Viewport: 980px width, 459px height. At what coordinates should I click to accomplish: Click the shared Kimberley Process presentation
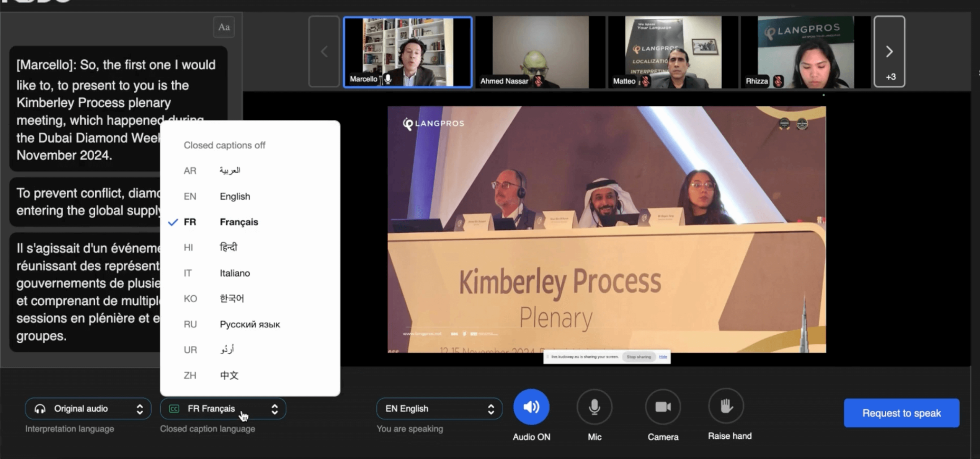click(x=607, y=229)
